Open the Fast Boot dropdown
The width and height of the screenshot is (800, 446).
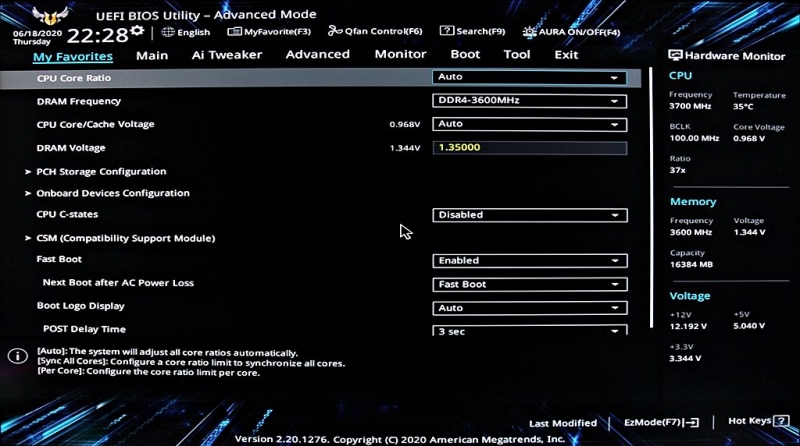pos(530,260)
